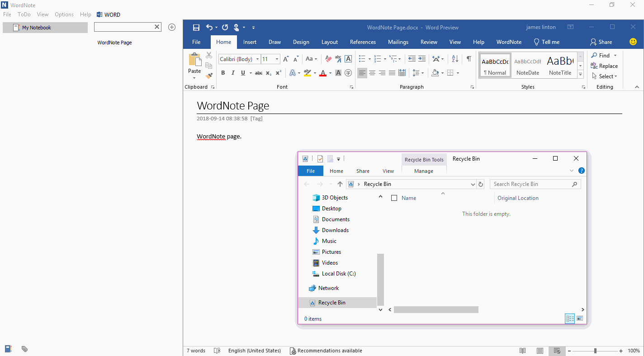The height and width of the screenshot is (356, 644).
Task: Undo the last action
Action: [x=209, y=28]
